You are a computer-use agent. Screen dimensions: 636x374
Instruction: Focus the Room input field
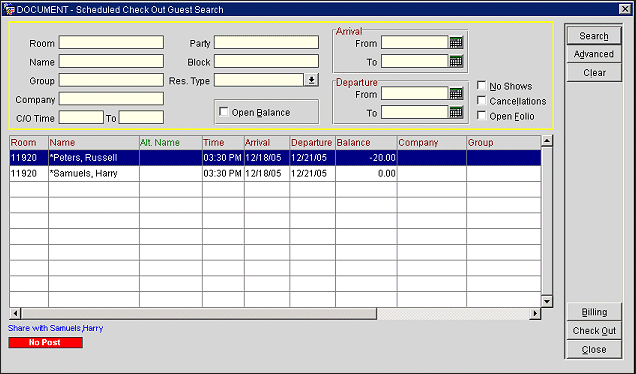[111, 42]
